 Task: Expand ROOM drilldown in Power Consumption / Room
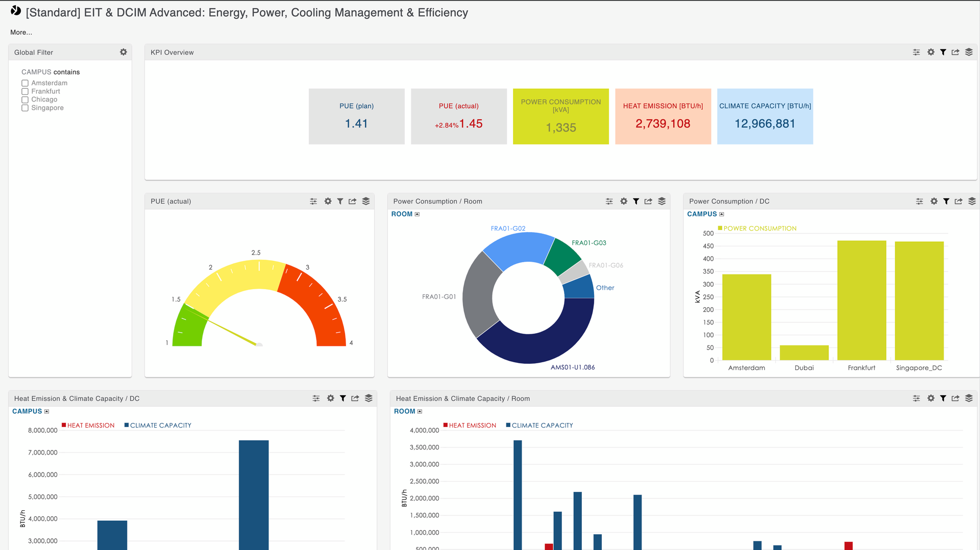417,214
